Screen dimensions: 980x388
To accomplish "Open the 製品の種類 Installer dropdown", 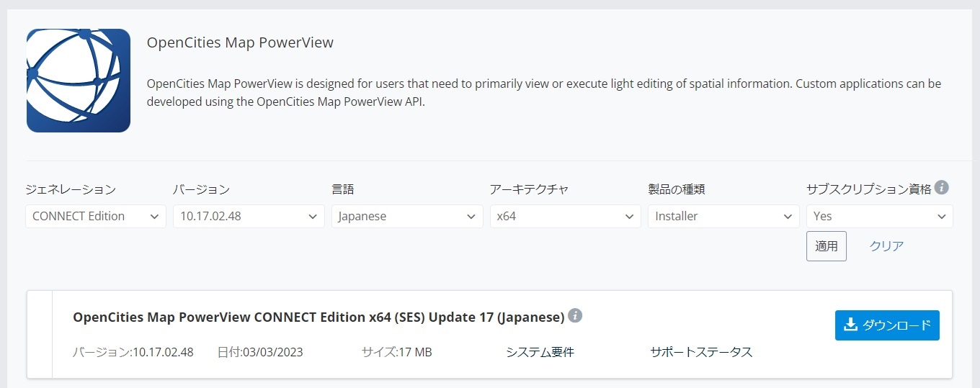I will tap(723, 216).
